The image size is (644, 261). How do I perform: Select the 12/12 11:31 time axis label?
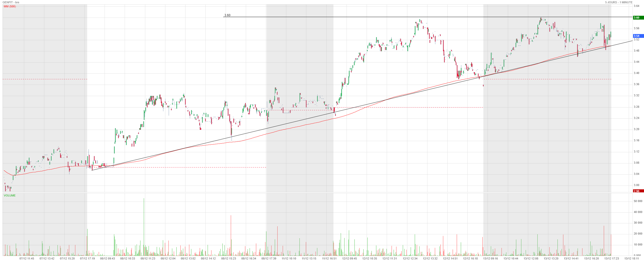pos(390,258)
